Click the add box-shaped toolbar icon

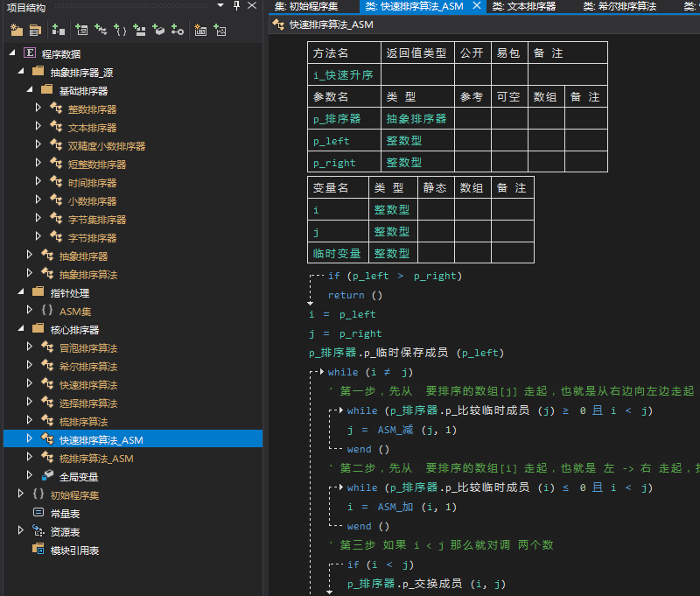click(158, 31)
